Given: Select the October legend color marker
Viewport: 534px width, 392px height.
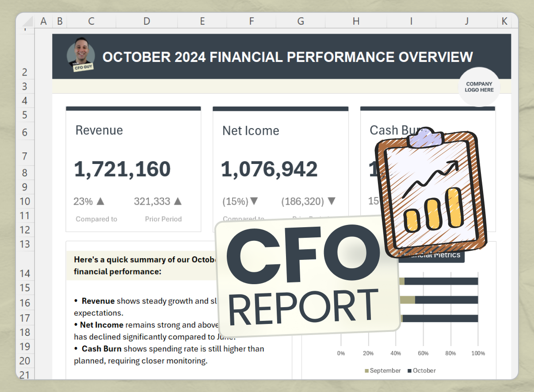Looking at the screenshot, I should [x=409, y=371].
